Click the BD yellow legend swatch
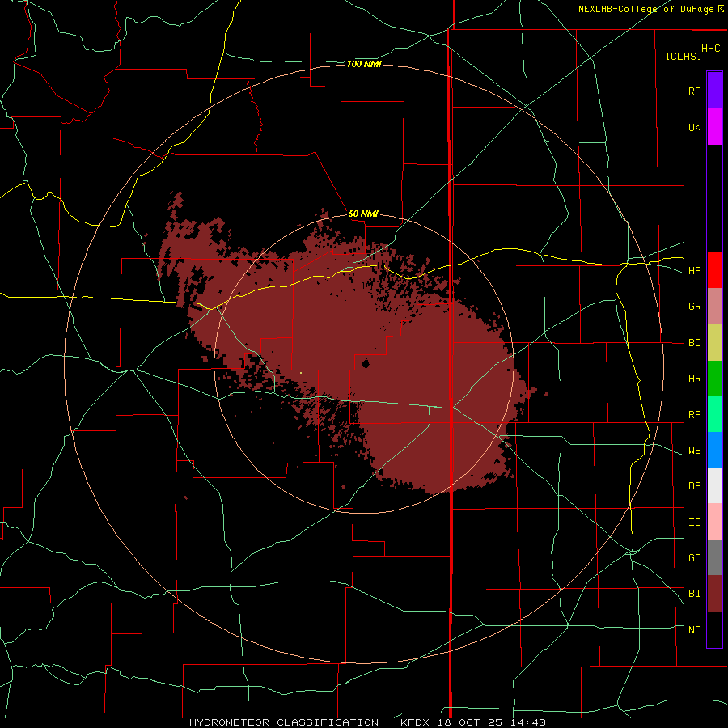Screen dimensions: 728x728 click(714, 343)
